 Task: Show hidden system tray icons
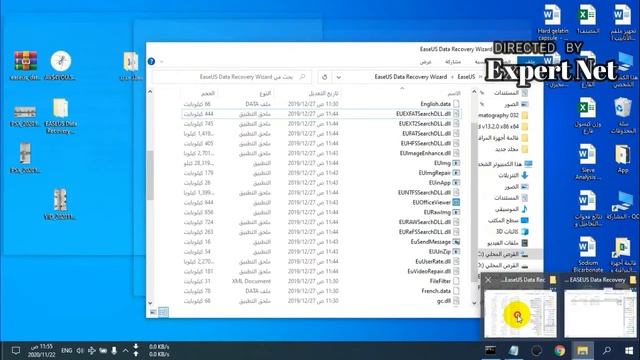[125, 351]
